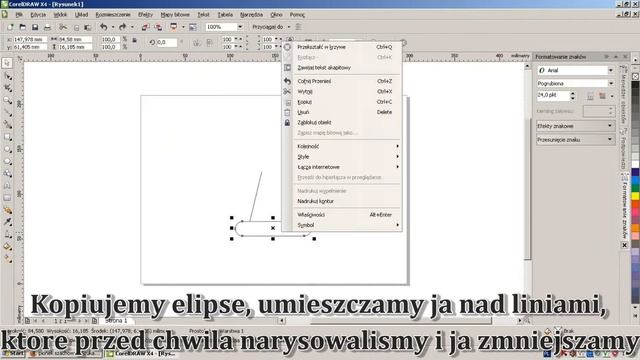Select the Smart Fill tool
The height and width of the screenshot is (360, 640).
click(x=7, y=124)
